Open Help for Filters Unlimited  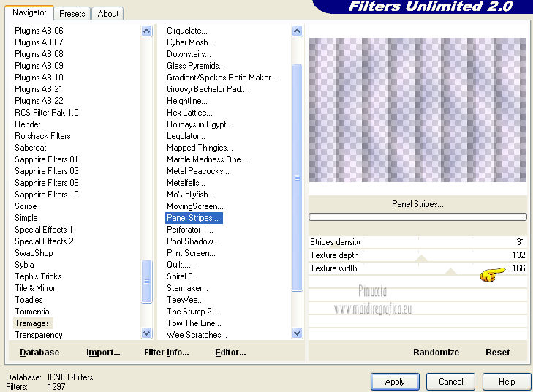(x=507, y=382)
